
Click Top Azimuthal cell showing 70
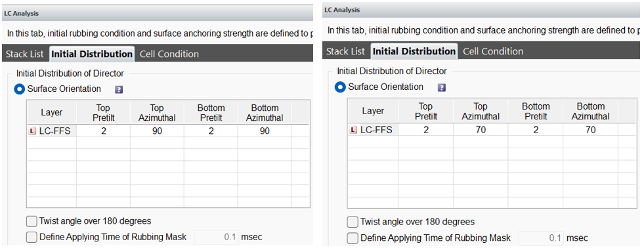tap(480, 130)
